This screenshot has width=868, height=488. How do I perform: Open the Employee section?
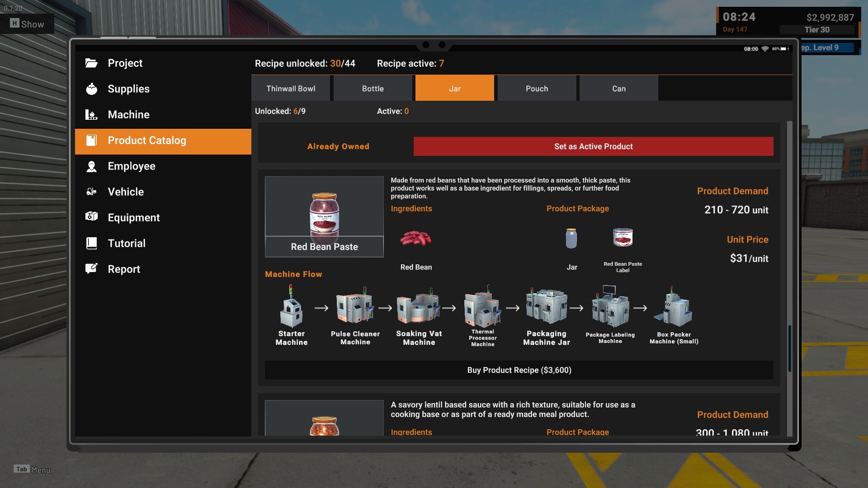pos(131,166)
